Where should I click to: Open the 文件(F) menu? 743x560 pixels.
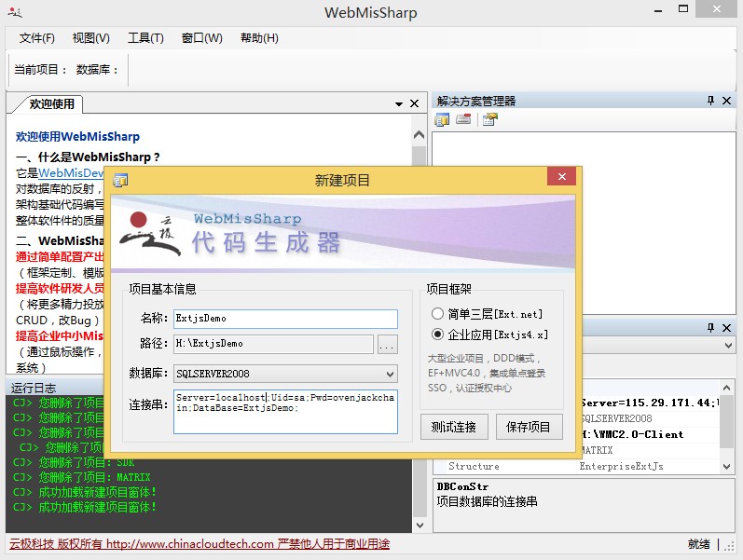click(37, 38)
